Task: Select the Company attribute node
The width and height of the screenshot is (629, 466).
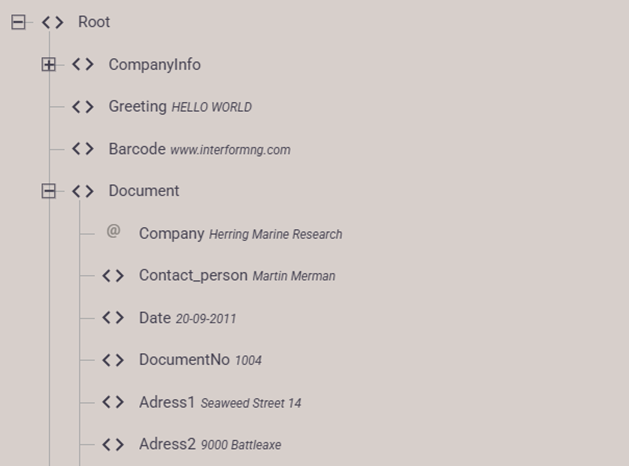Action: coord(171,233)
